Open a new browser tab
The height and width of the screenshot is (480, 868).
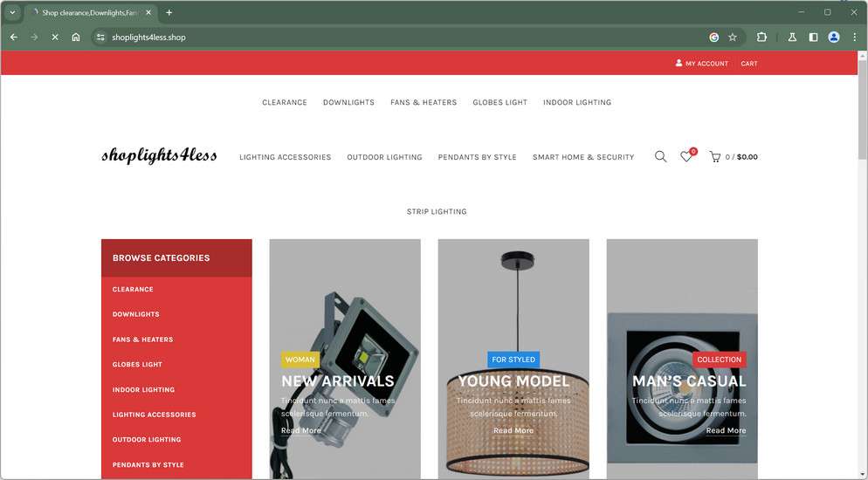tap(169, 12)
